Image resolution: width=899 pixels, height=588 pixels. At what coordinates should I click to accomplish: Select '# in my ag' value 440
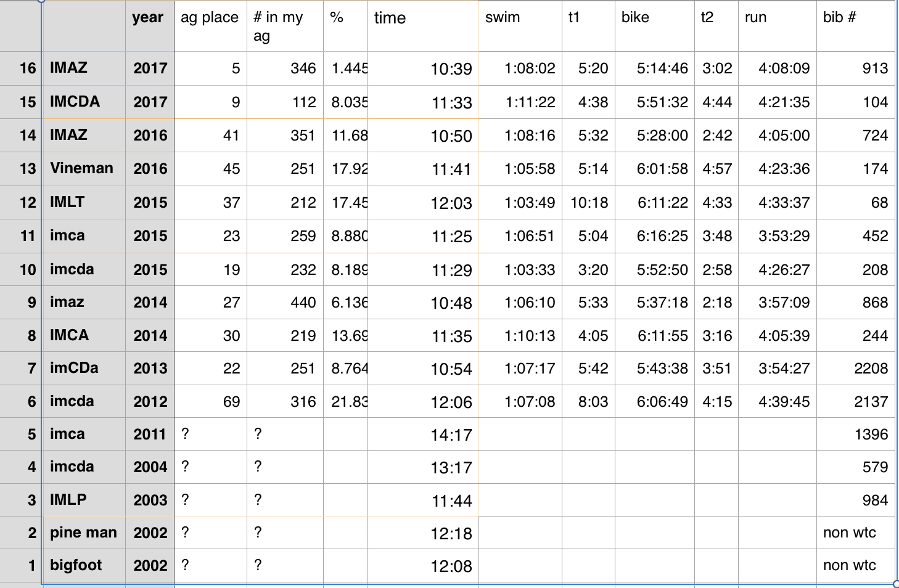tap(285, 302)
